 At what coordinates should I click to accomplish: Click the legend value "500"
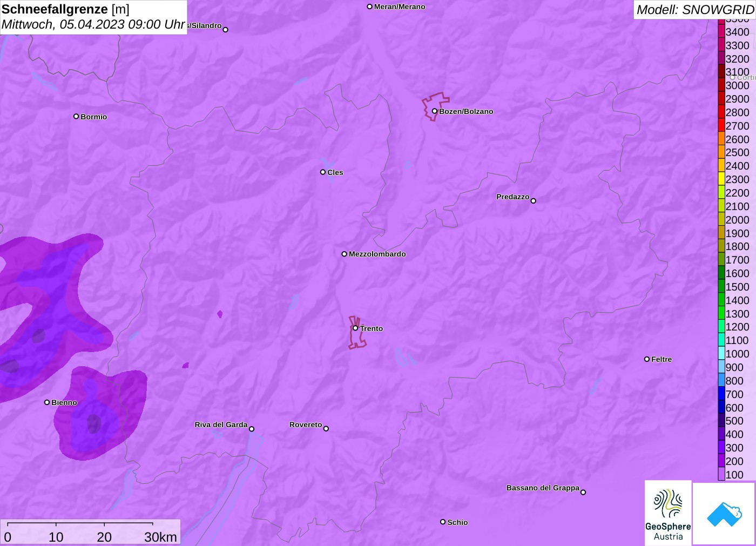[734, 421]
